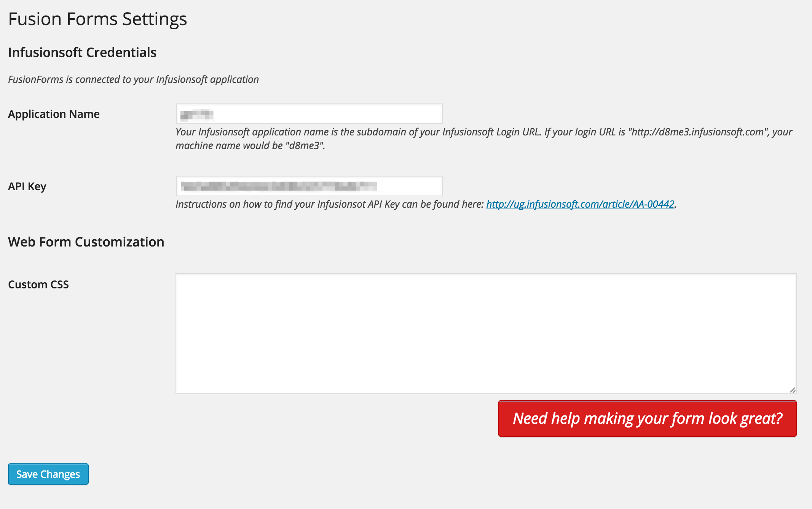The width and height of the screenshot is (812, 509).
Task: Click the 'Web Form Customization' section heading
Action: (86, 242)
